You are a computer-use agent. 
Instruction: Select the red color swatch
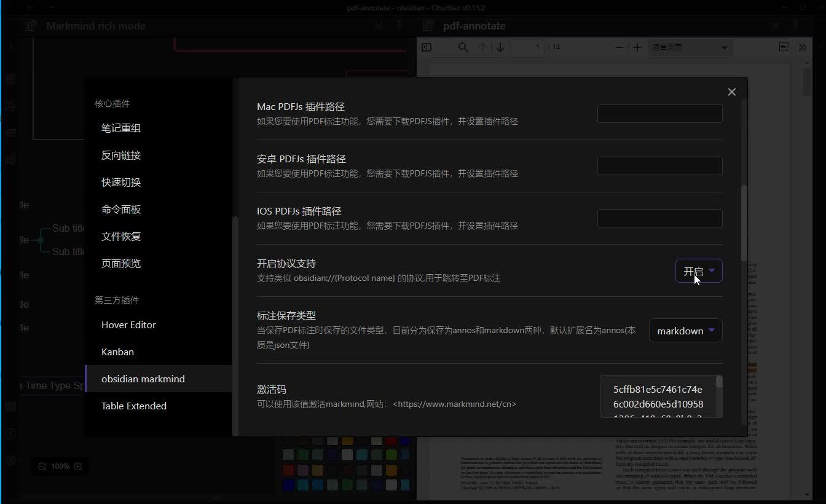(x=391, y=441)
